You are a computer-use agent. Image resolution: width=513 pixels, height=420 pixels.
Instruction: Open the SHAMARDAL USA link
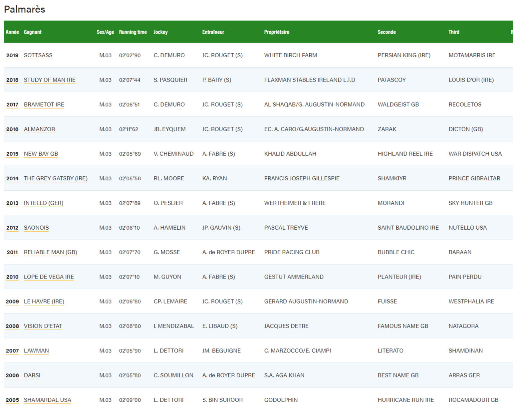(x=47, y=400)
